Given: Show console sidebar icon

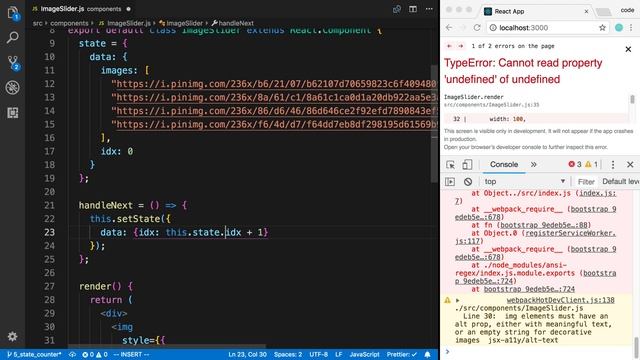Looking at the screenshot, I should 450,182.
